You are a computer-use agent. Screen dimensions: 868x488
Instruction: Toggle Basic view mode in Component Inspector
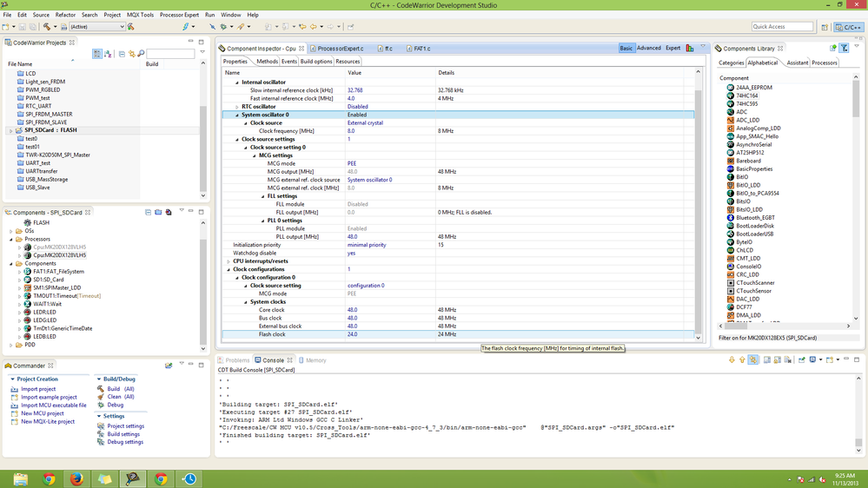click(x=626, y=48)
